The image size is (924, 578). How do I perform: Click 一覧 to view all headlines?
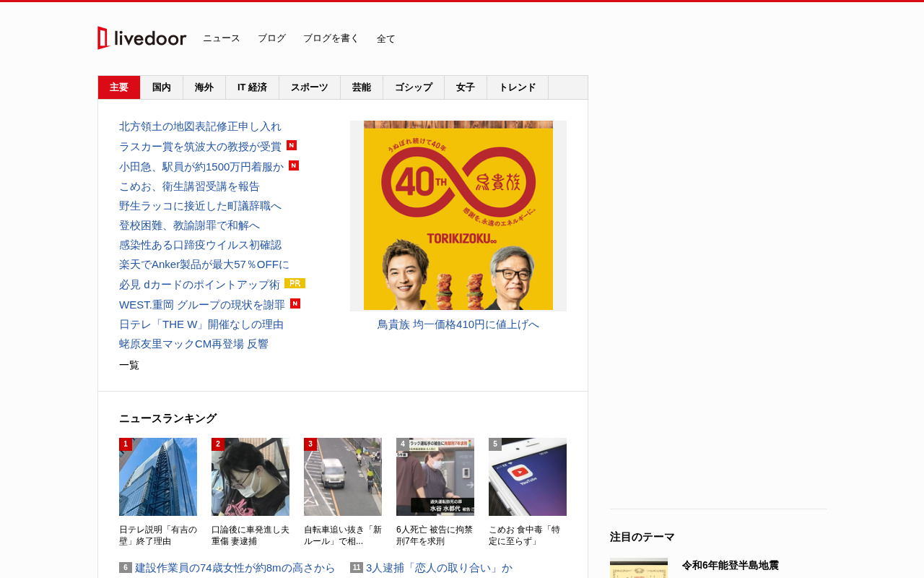[x=129, y=365]
